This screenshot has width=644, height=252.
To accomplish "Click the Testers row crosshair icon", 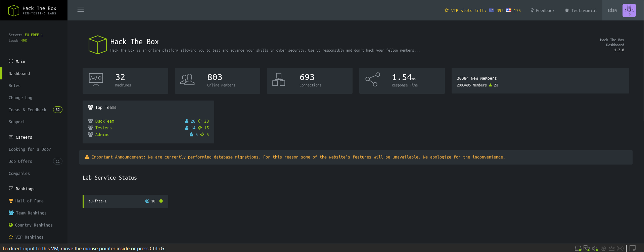I will pyautogui.click(x=200, y=128).
